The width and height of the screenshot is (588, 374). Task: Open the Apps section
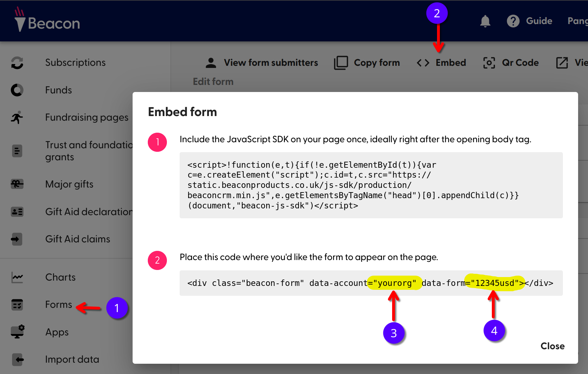[57, 332]
